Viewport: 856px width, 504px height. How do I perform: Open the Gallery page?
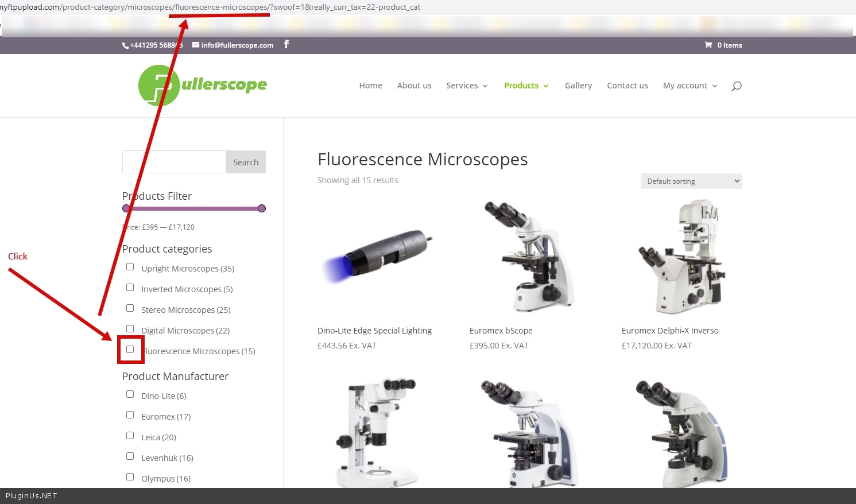(x=579, y=86)
